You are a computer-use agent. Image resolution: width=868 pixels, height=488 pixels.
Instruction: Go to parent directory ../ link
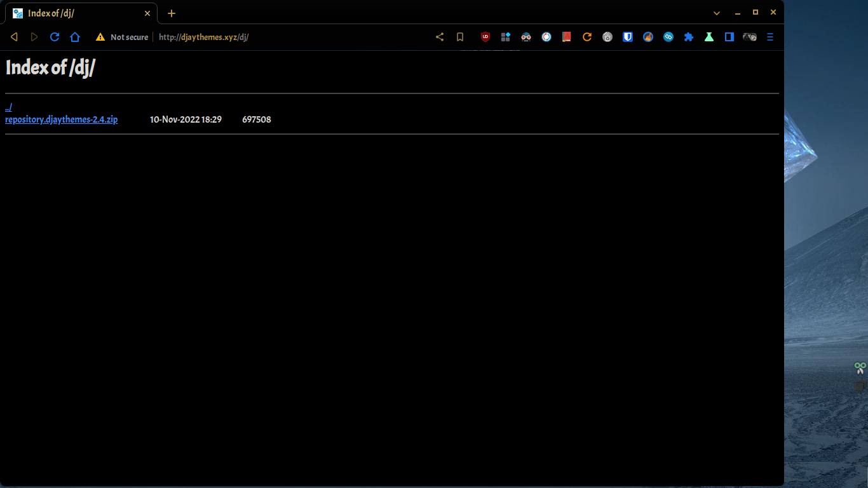[x=8, y=107]
